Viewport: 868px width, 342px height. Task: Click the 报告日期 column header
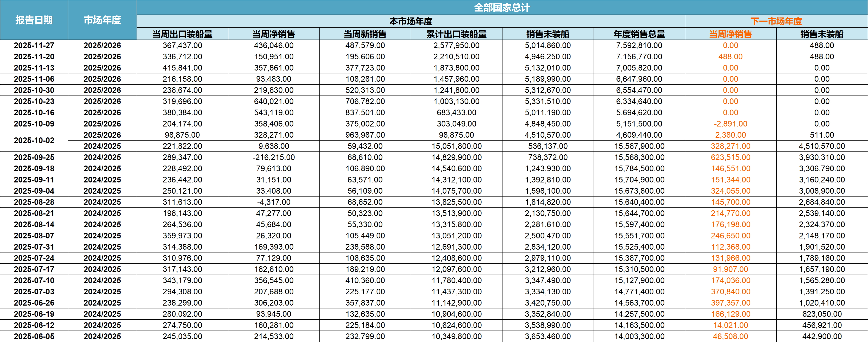click(34, 20)
